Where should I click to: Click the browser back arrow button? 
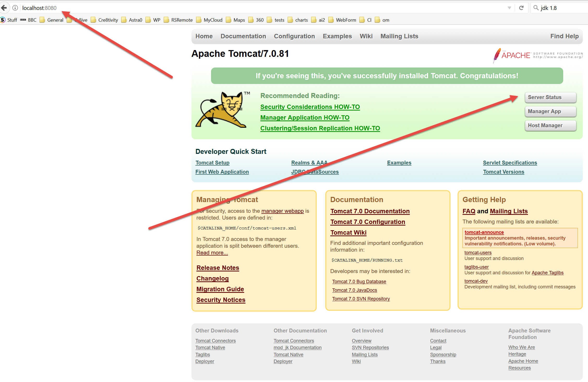click(x=4, y=8)
